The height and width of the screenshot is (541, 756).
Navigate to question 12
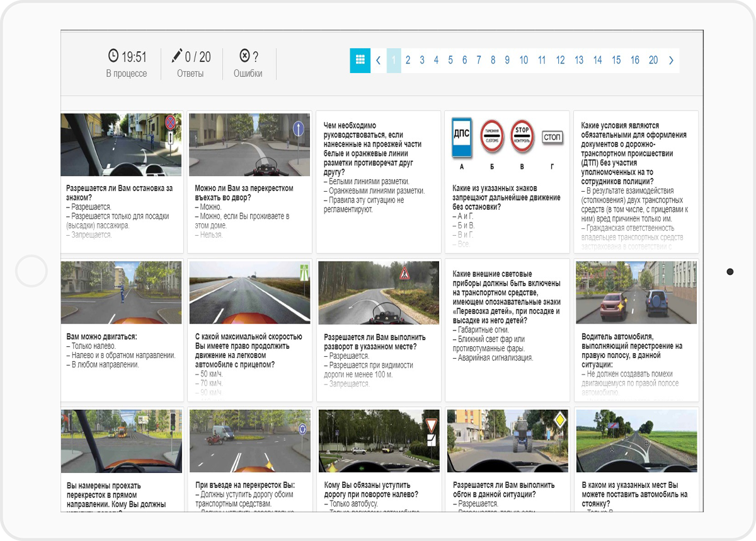coord(560,61)
